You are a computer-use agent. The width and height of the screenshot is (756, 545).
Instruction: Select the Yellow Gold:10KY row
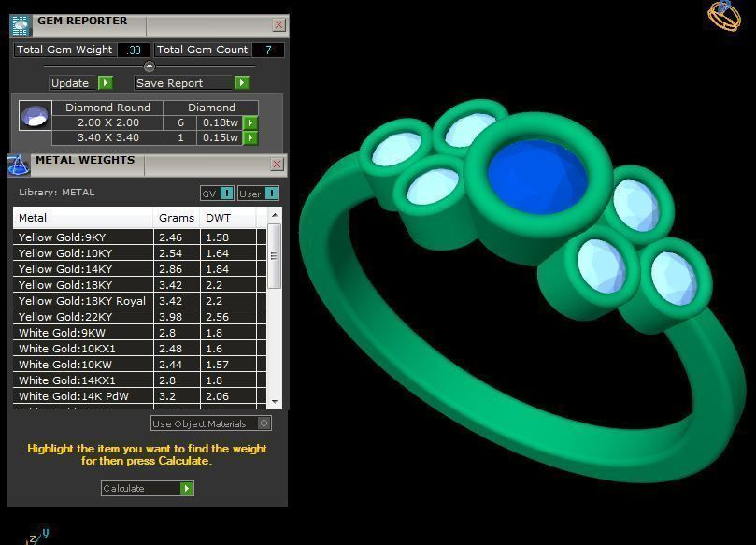(140, 253)
